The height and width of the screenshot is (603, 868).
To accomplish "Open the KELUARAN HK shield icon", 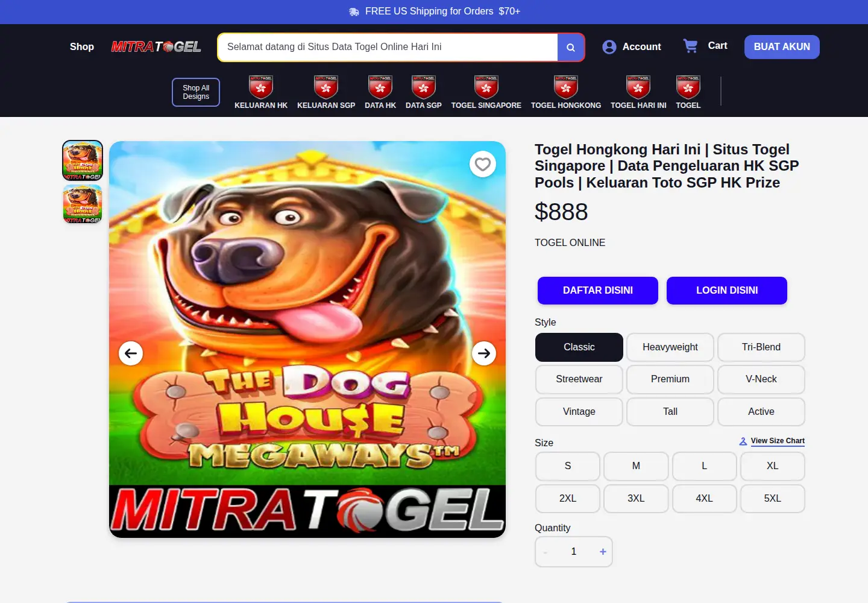I will pos(261,87).
